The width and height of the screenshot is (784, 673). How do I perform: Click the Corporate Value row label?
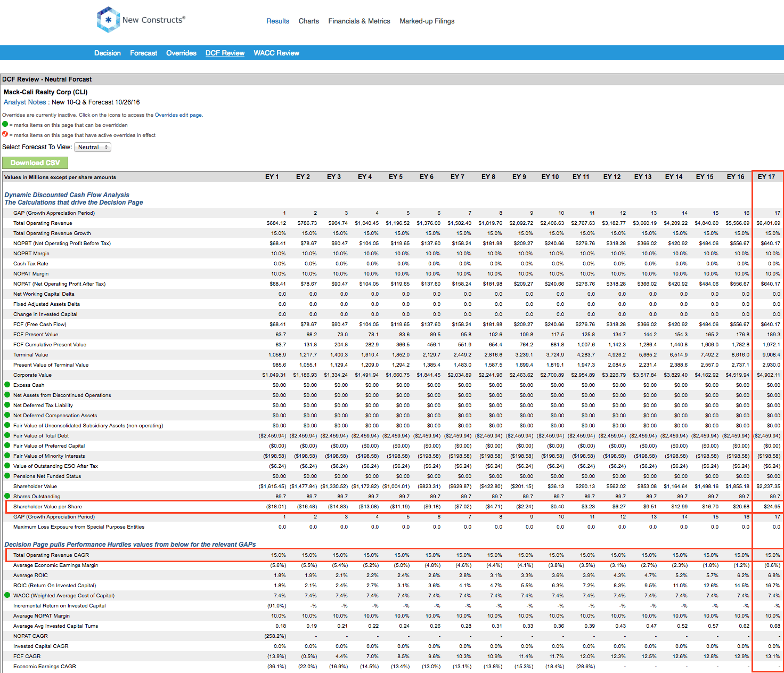[x=32, y=375]
